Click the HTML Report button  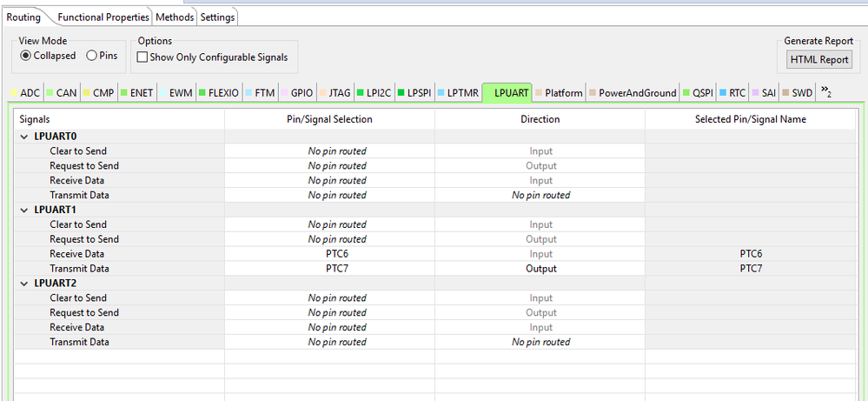point(819,59)
